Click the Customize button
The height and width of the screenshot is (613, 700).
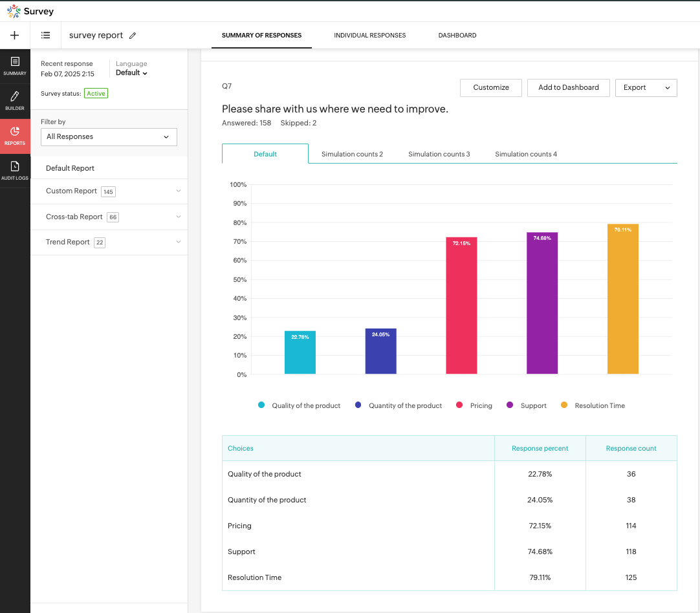pos(490,88)
